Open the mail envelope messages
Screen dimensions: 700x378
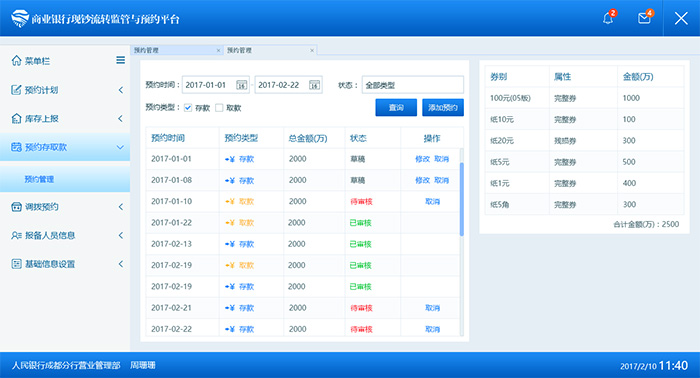[x=644, y=18]
